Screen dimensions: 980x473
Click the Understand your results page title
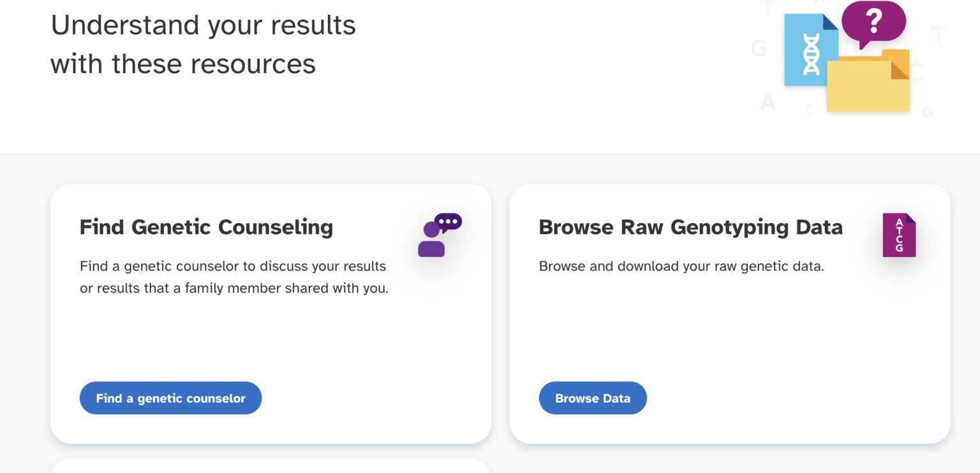click(x=203, y=43)
